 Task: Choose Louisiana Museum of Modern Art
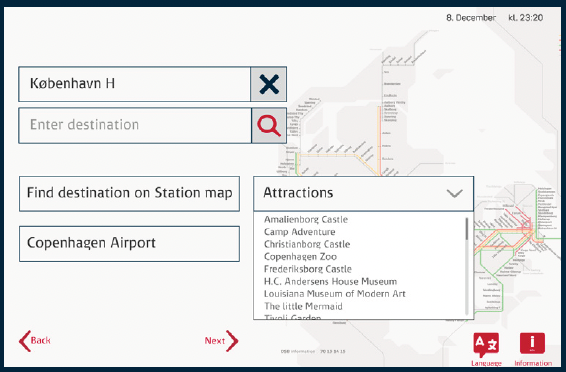pyautogui.click(x=335, y=294)
